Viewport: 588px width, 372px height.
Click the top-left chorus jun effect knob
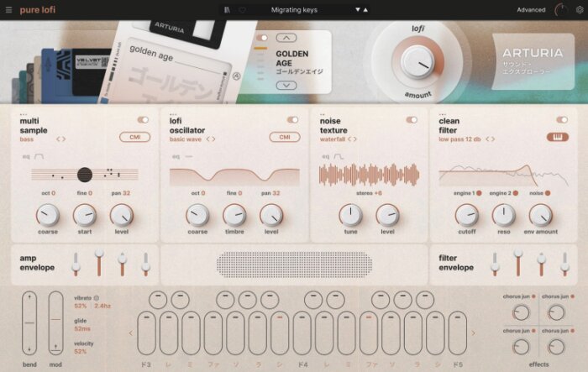click(x=521, y=312)
